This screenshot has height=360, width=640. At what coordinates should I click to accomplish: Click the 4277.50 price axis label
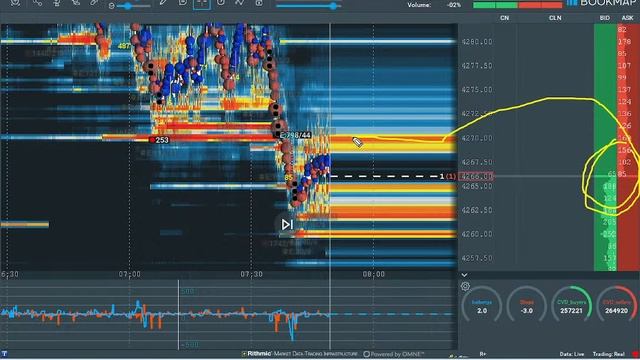pos(477,66)
